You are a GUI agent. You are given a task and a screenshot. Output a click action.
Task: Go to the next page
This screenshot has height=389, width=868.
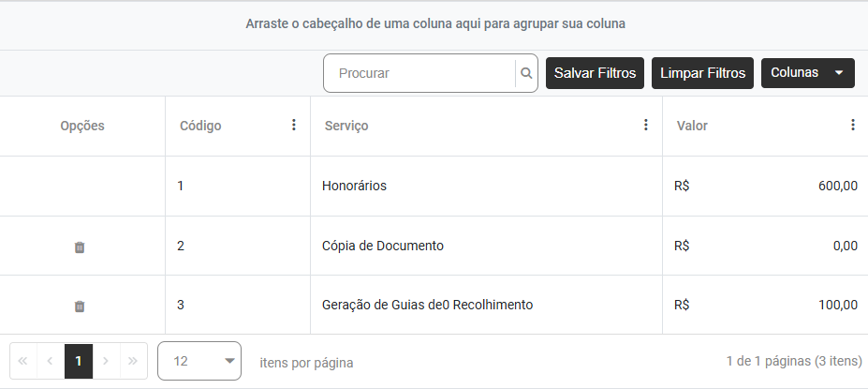(106, 361)
